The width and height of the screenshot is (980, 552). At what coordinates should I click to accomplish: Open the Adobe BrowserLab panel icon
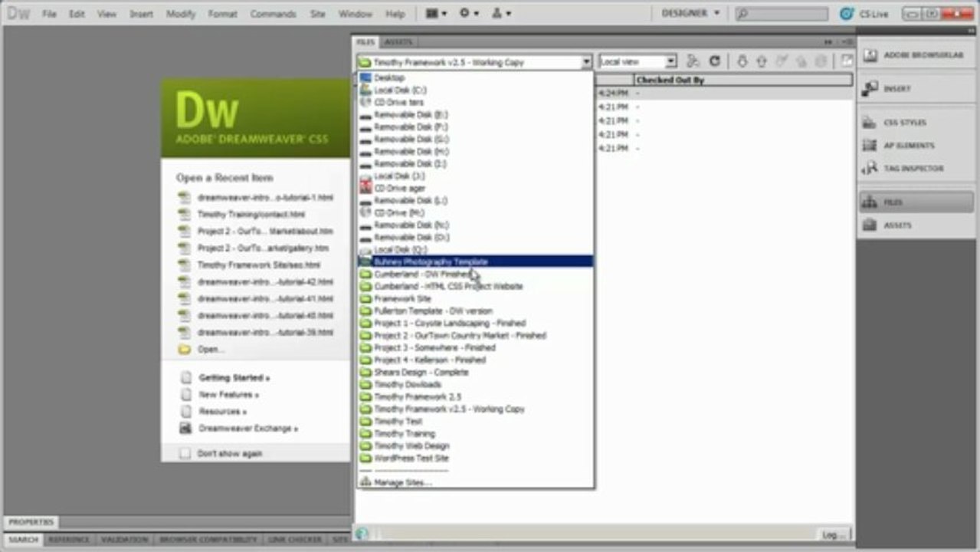[869, 55]
